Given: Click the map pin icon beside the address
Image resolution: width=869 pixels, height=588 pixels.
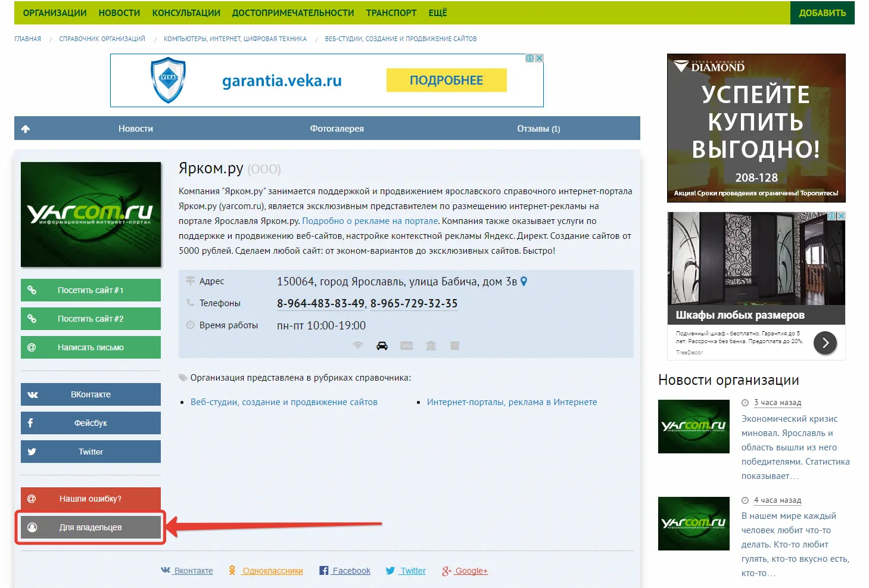Looking at the screenshot, I should coord(524,281).
